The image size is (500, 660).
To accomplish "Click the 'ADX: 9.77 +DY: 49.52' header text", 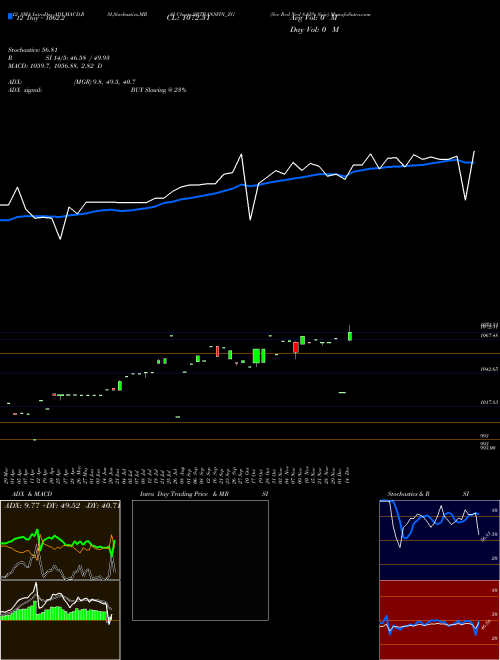I will [40, 506].
